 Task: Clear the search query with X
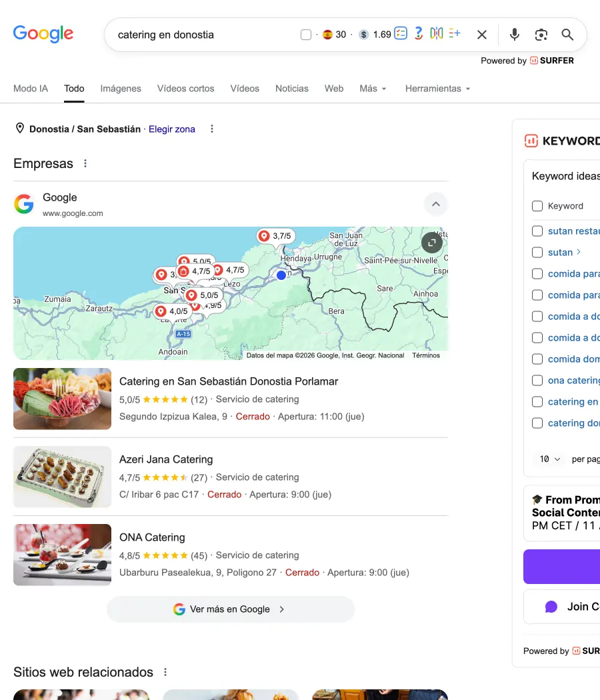(x=482, y=35)
